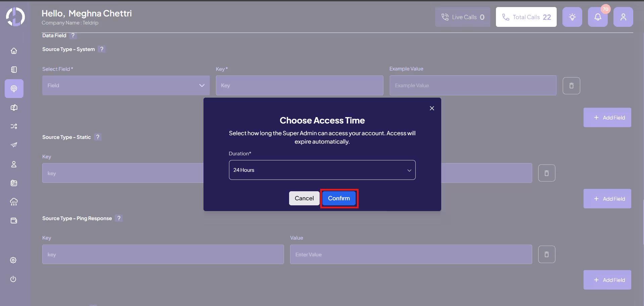Click the Confirm button in dialog
The height and width of the screenshot is (306, 644).
click(x=339, y=198)
